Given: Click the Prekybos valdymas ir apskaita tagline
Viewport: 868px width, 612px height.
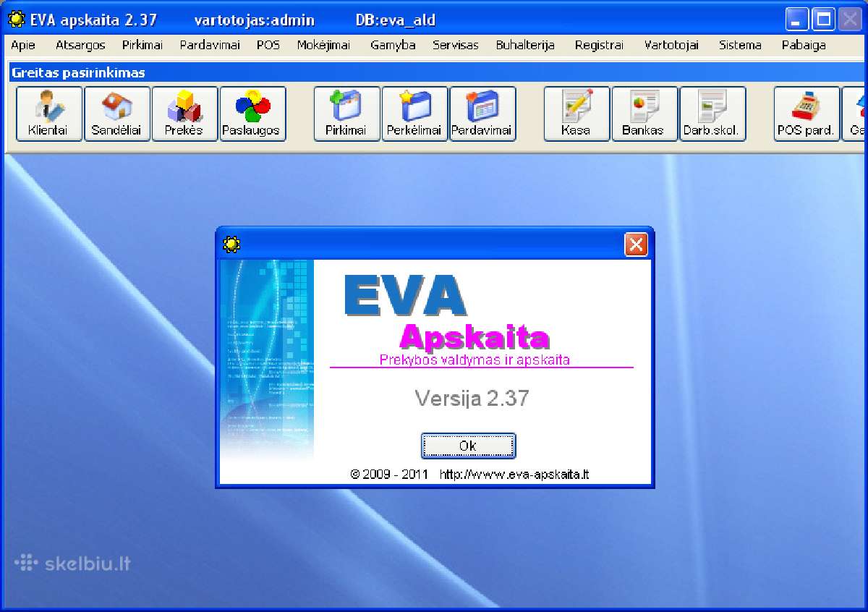Looking at the screenshot, I should 475,360.
